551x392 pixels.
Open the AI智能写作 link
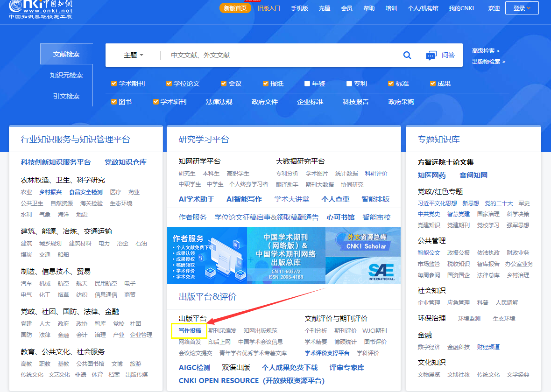[244, 199]
